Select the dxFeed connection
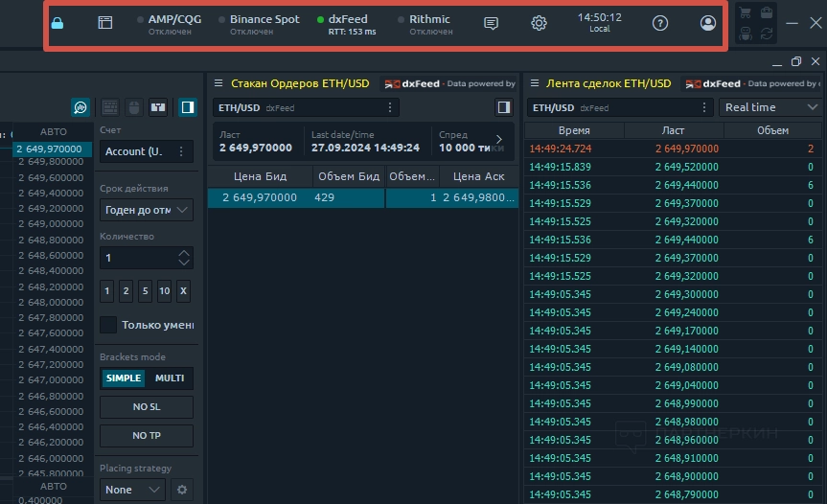Screen dimensions: 827x504 [x=346, y=24]
